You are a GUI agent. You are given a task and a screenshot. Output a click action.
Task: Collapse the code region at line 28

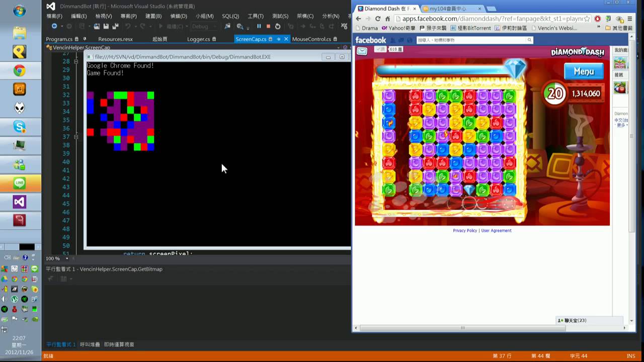pos(76,61)
